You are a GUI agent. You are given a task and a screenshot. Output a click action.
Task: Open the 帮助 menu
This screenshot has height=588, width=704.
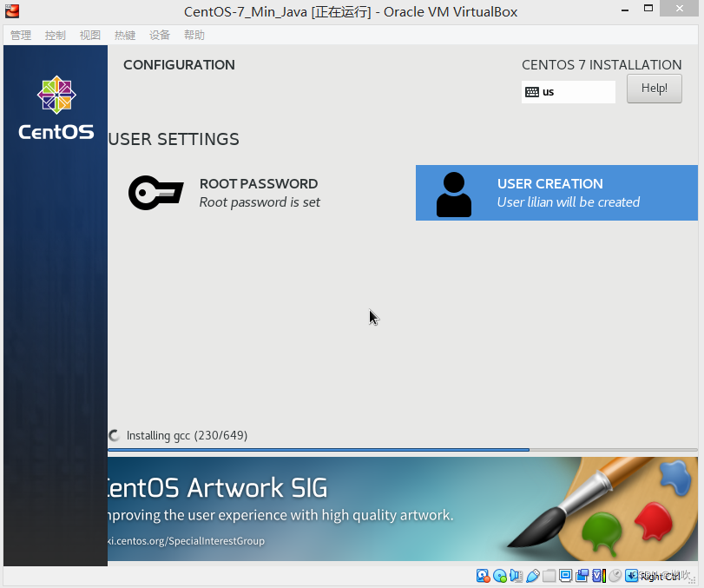pos(194,35)
